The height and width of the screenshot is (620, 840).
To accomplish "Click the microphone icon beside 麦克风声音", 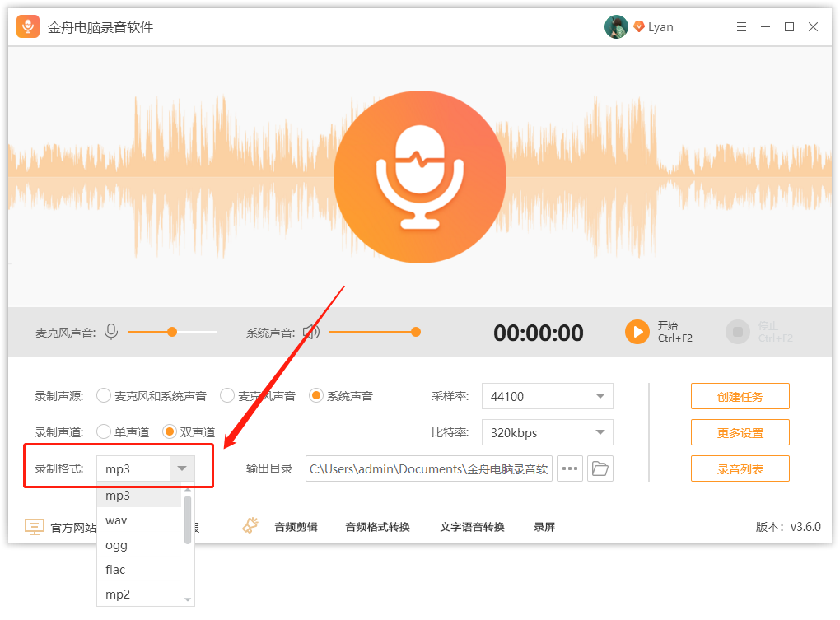I will (112, 332).
